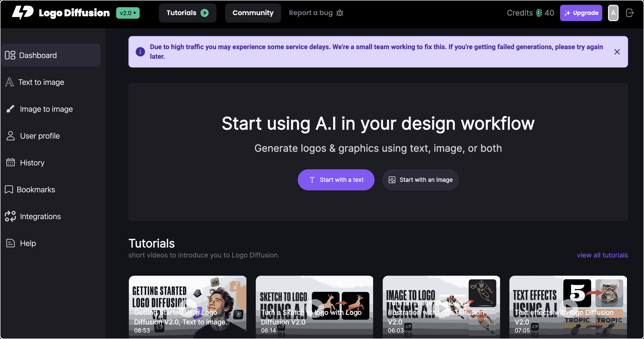644x339 pixels.
Task: Open the user avatar labeled A
Action: click(x=613, y=13)
